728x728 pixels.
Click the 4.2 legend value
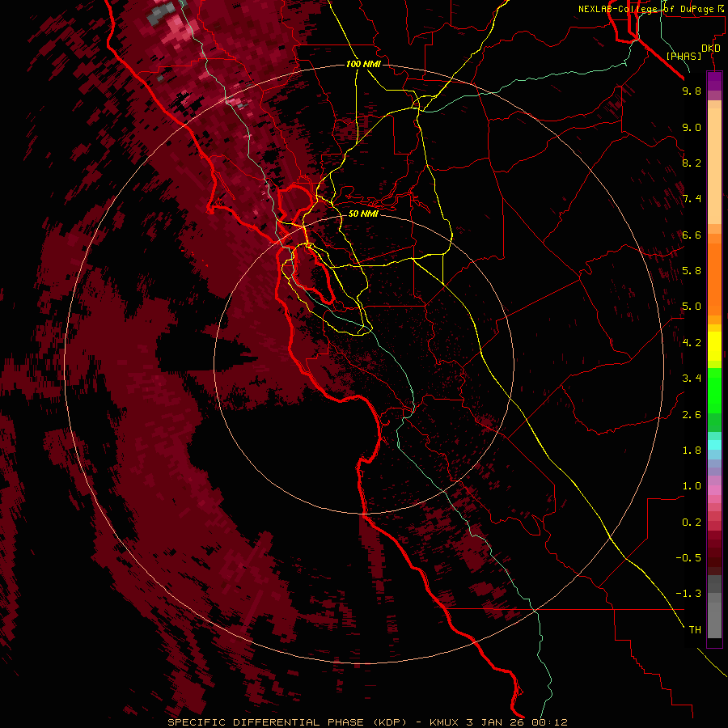(692, 343)
